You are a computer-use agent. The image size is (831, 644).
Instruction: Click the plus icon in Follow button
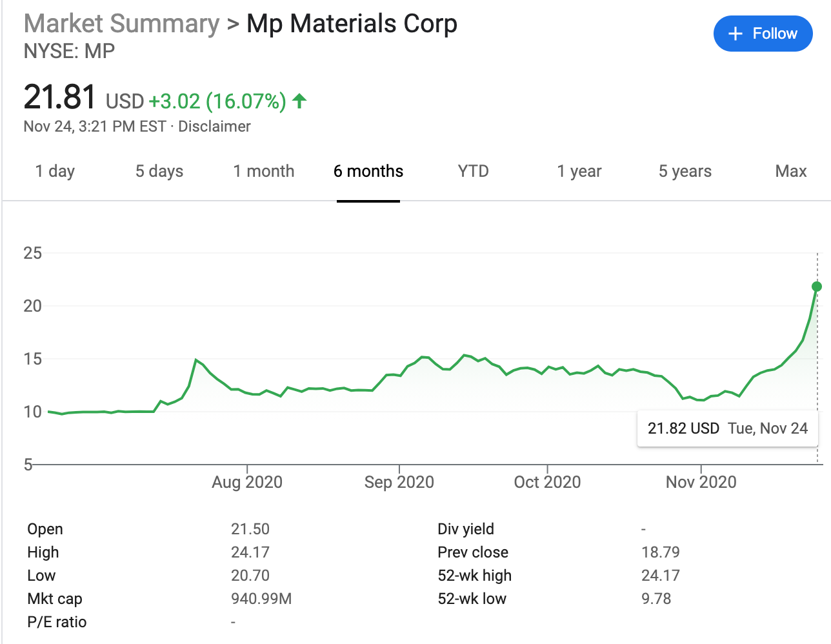click(735, 34)
